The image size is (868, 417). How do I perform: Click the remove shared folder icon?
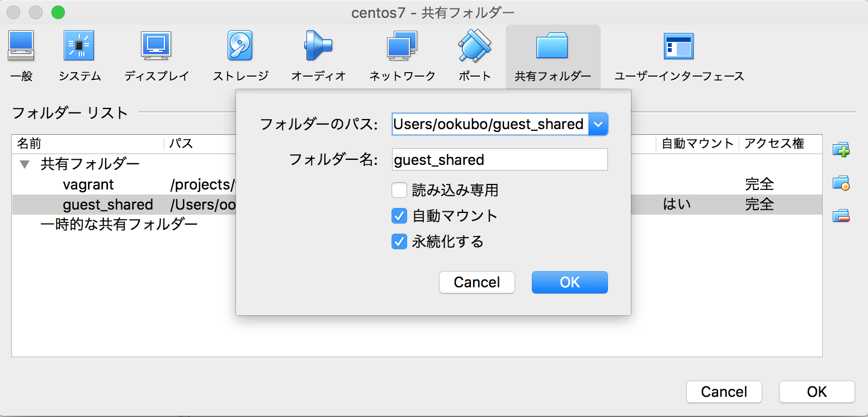[842, 216]
